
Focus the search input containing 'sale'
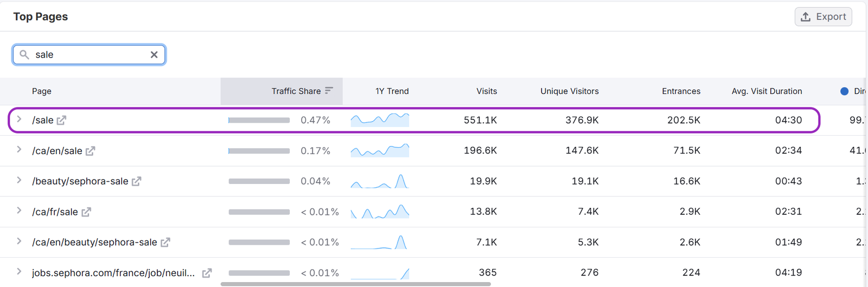point(90,55)
